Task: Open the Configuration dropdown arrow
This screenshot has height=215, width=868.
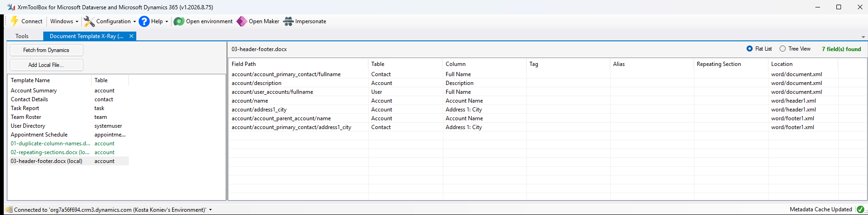Action: coord(134,21)
